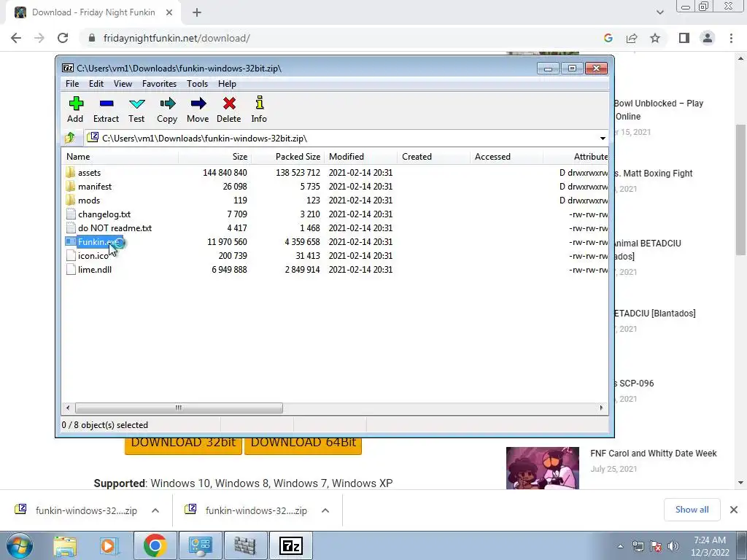Open File Explorer from taskbar
Image resolution: width=747 pixels, height=560 pixels.
tap(65, 545)
